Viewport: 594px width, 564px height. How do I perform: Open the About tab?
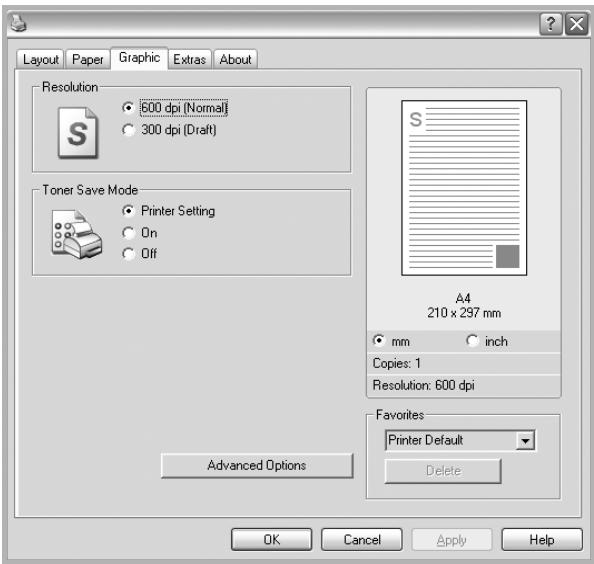click(235, 59)
